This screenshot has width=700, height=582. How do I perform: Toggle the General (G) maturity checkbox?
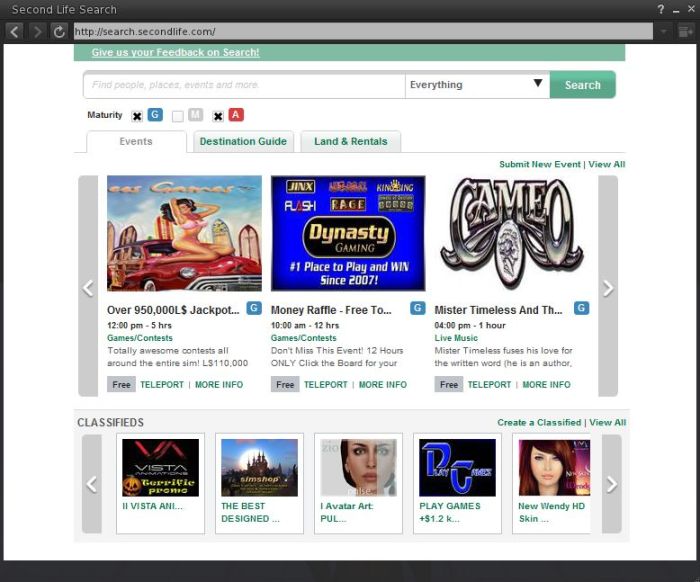pos(137,116)
